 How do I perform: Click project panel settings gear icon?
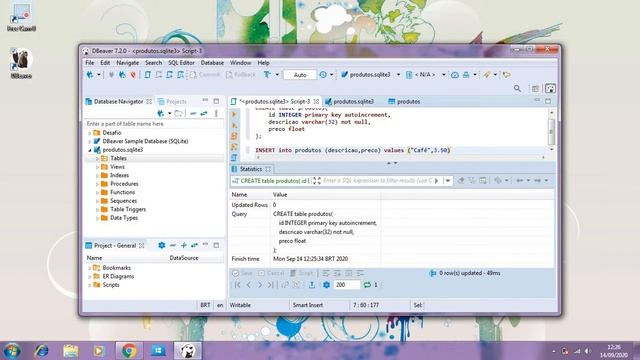(162, 245)
